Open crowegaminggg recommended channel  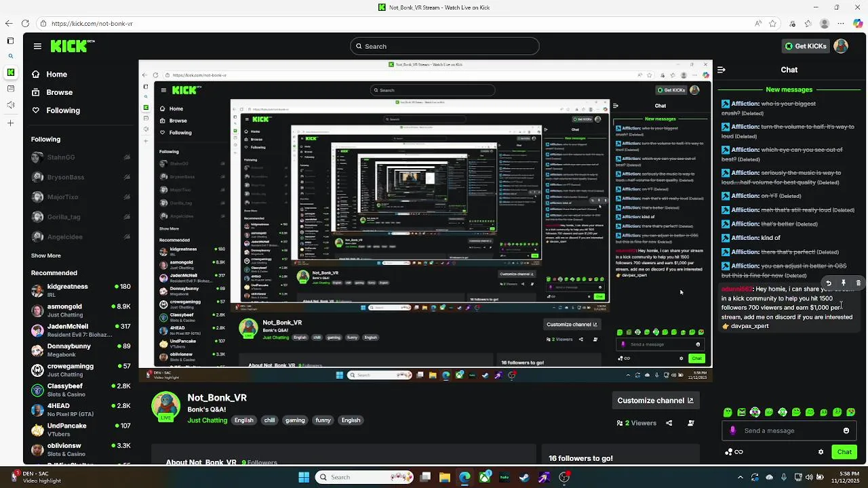coord(81,370)
